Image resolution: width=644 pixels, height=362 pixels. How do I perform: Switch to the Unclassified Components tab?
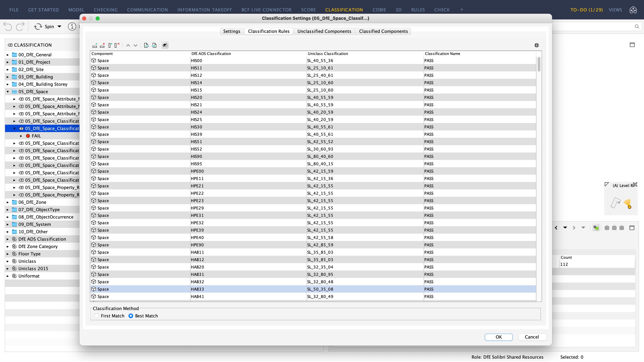point(324,31)
